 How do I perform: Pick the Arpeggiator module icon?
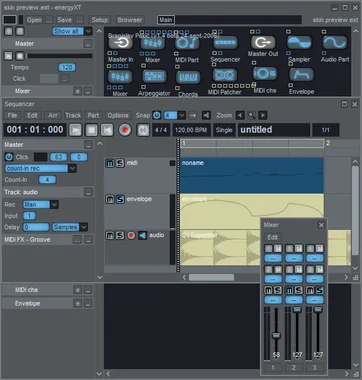154,77
